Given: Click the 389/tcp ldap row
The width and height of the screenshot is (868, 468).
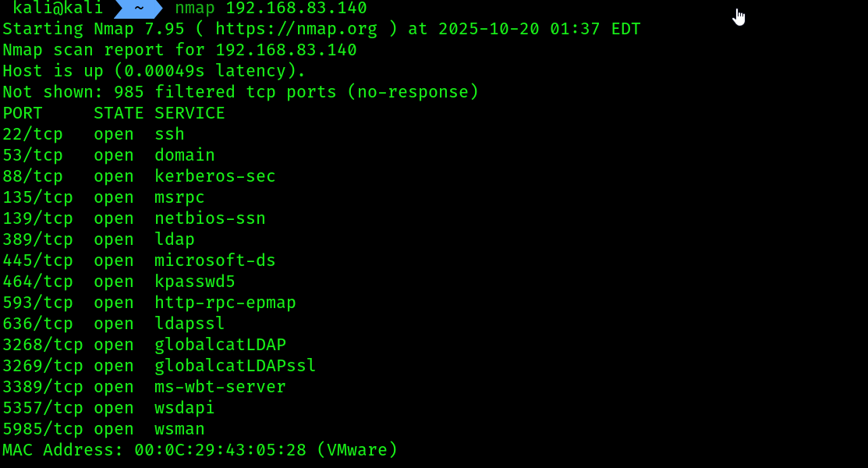Looking at the screenshot, I should (x=98, y=239).
